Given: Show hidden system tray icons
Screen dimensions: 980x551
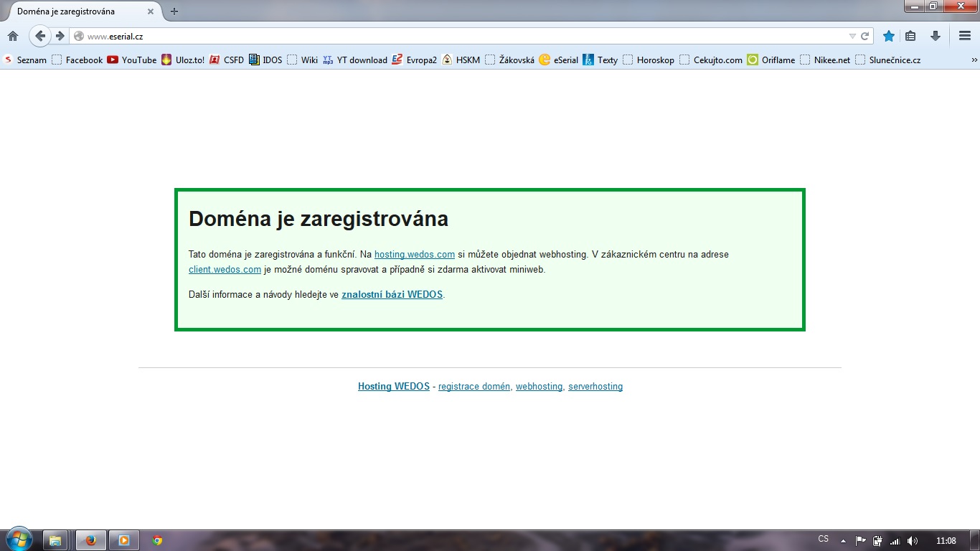Looking at the screenshot, I should [x=844, y=541].
